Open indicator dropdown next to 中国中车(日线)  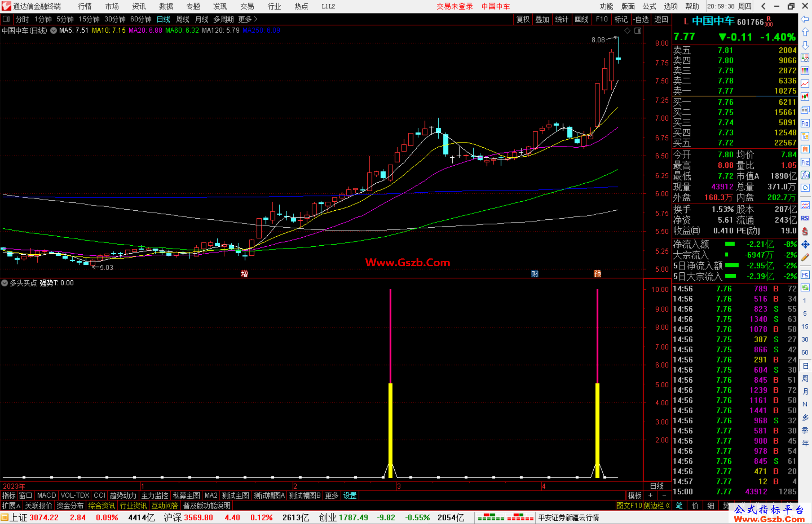(x=54, y=30)
